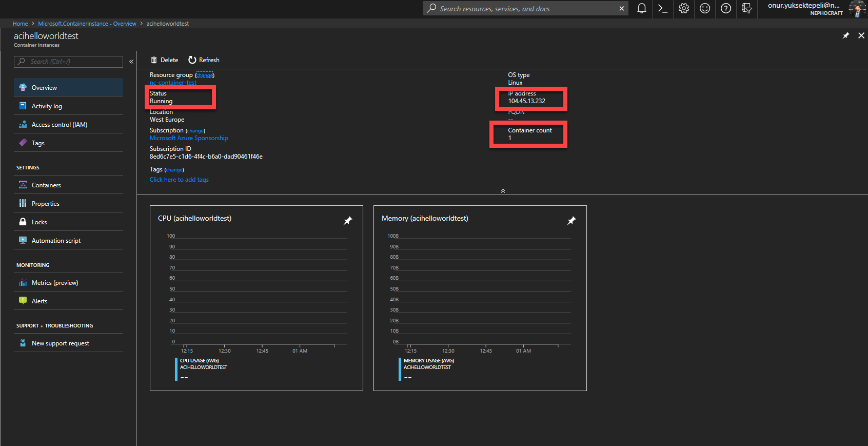Viewport: 868px width, 446px height.
Task: Open the Overview menu item
Action: coord(68,87)
